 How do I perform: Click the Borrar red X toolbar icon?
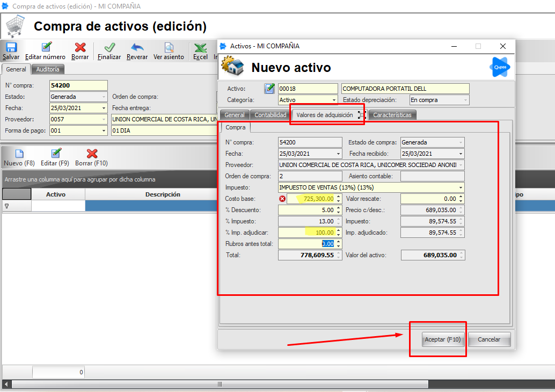tap(80, 48)
